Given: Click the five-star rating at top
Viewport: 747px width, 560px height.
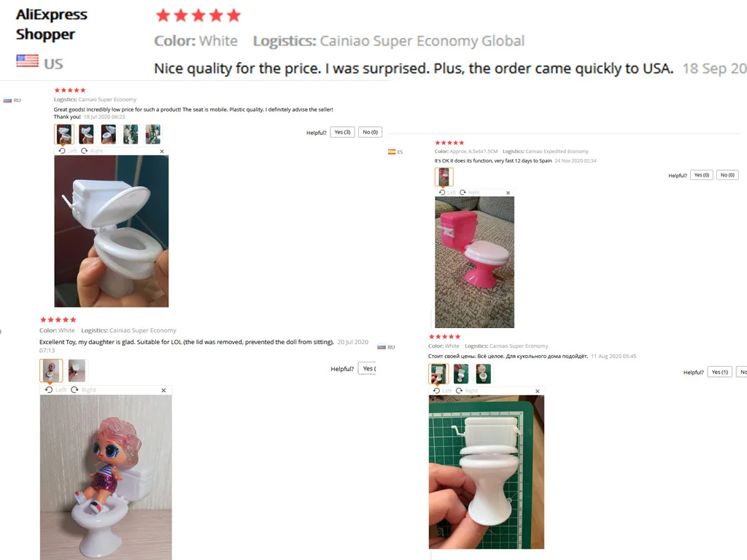Looking at the screenshot, I should [198, 16].
